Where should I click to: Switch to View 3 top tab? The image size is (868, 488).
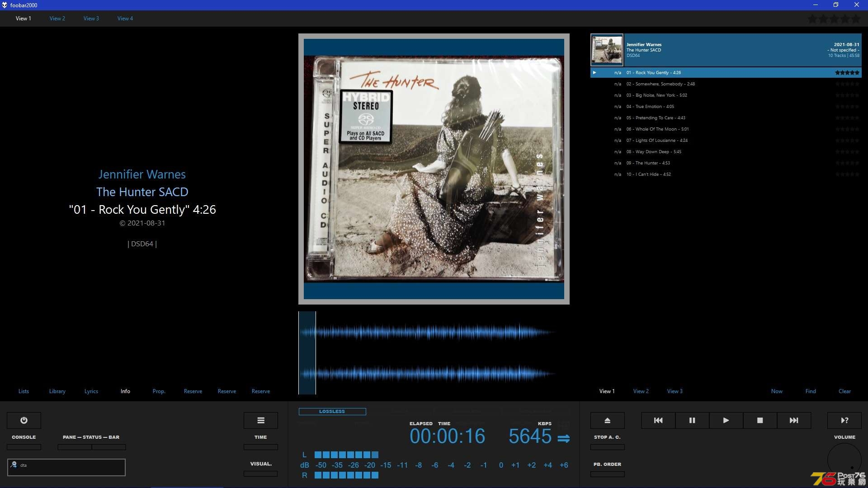pos(91,19)
